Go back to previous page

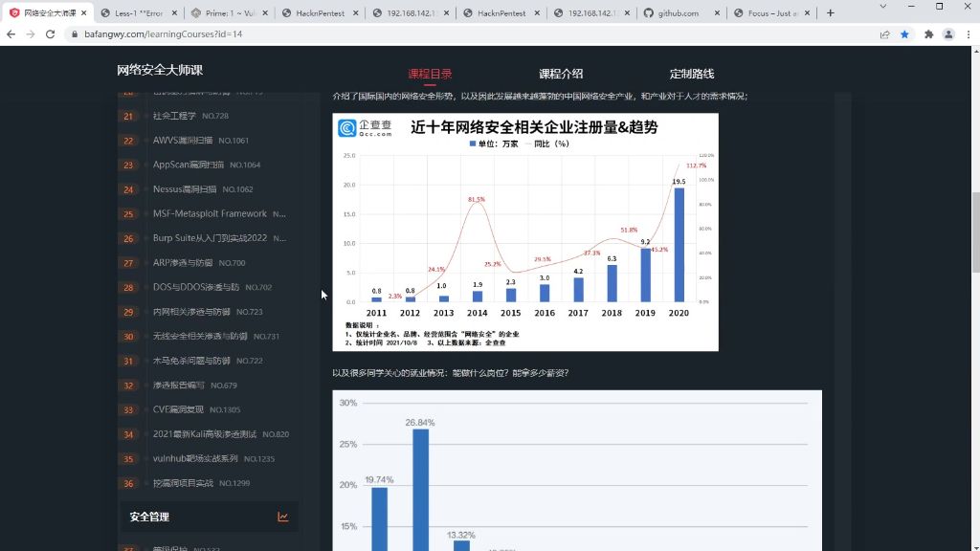[x=11, y=34]
